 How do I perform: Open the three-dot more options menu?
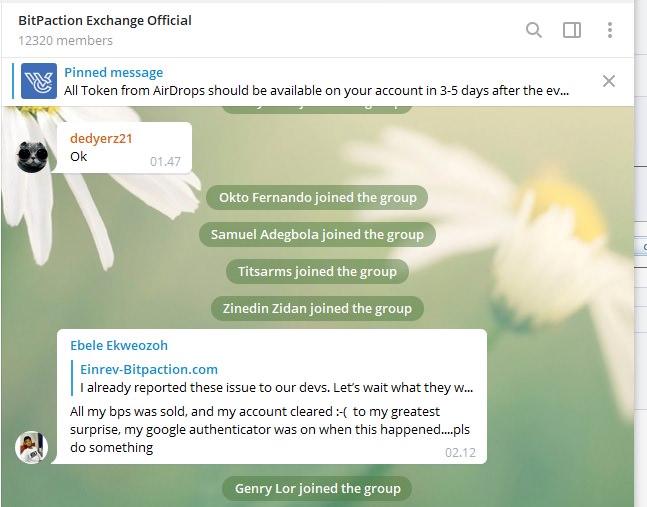point(609,30)
